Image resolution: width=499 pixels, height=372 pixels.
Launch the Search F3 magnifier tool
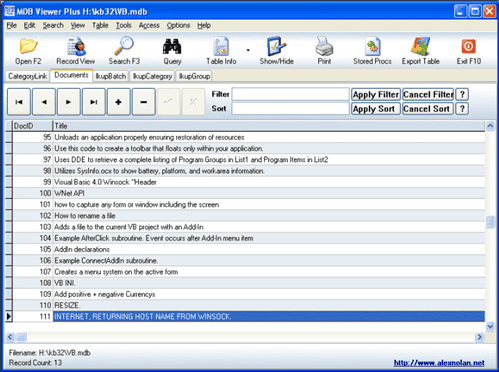(x=124, y=51)
